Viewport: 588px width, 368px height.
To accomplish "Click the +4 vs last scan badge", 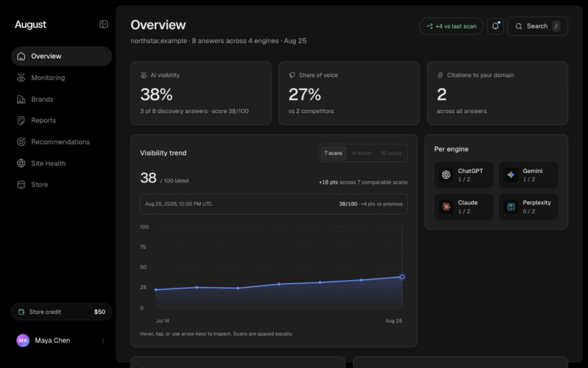I will [451, 26].
